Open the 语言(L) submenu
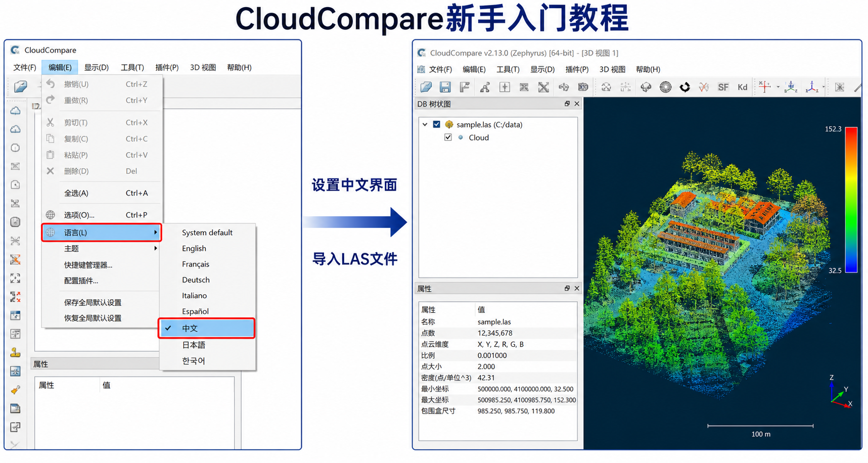 [102, 233]
